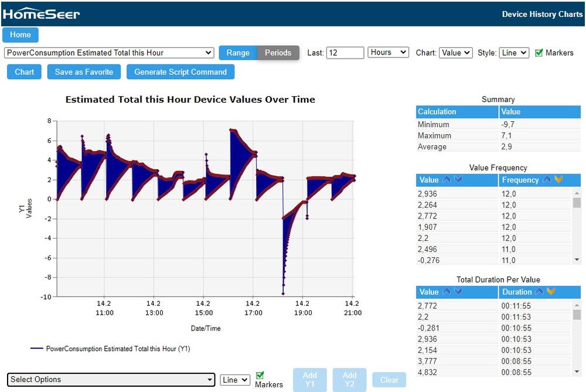Image resolution: width=586 pixels, height=392 pixels.
Task: Sort Total Duration table by Value descending
Action: (458, 292)
